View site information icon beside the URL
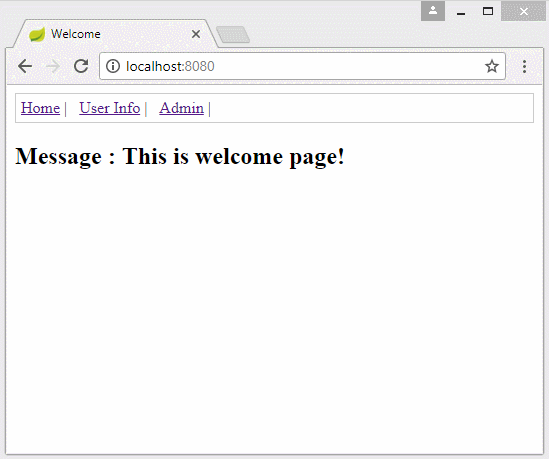549x459 pixels. 113,66
